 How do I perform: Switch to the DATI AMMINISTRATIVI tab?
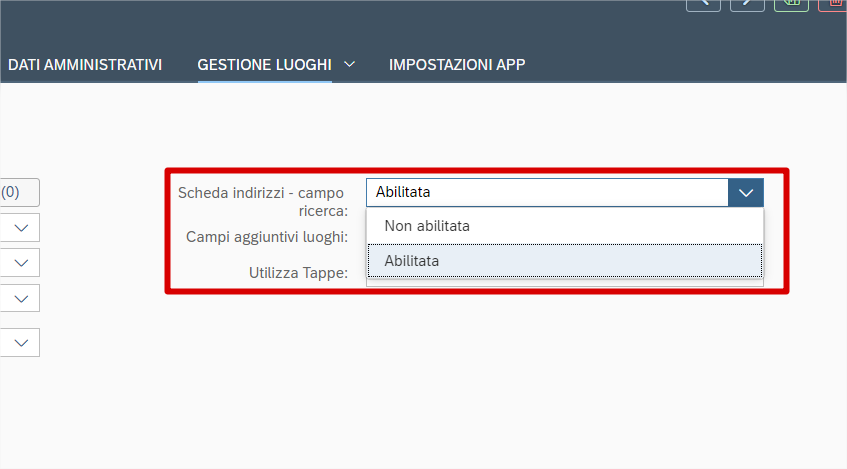coord(85,64)
